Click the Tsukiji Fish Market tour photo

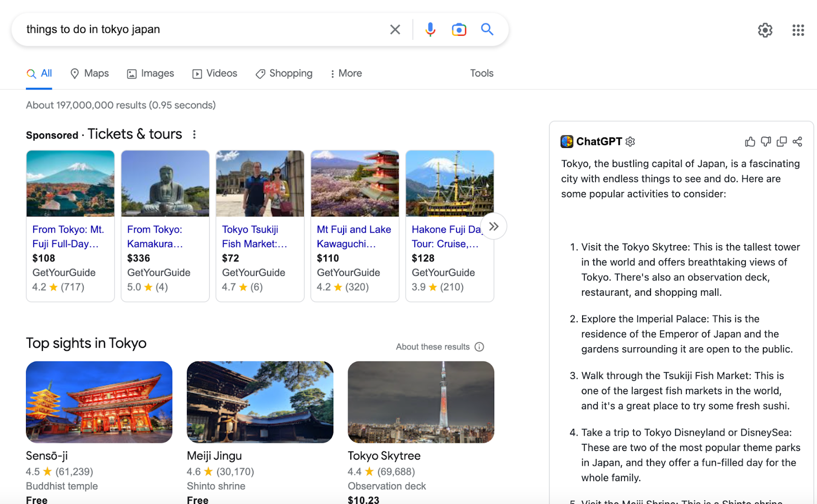click(260, 183)
